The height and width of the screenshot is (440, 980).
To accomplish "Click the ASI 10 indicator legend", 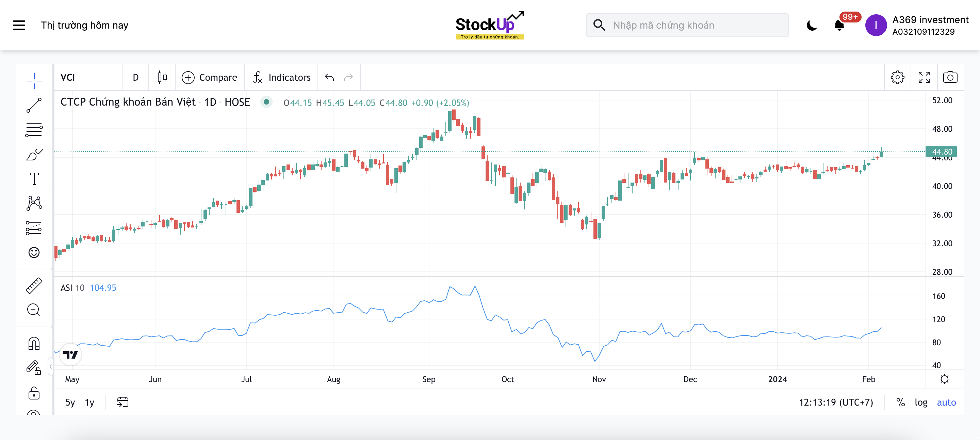I will 72,288.
